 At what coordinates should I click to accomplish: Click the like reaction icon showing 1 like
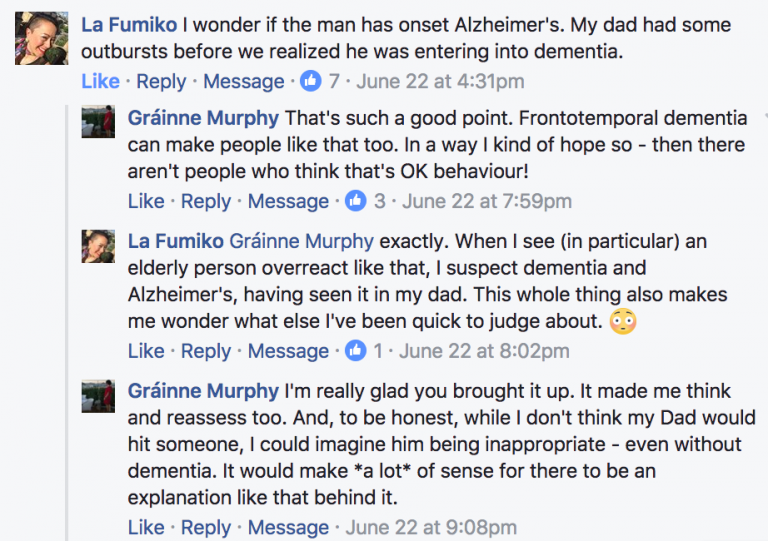click(x=356, y=351)
